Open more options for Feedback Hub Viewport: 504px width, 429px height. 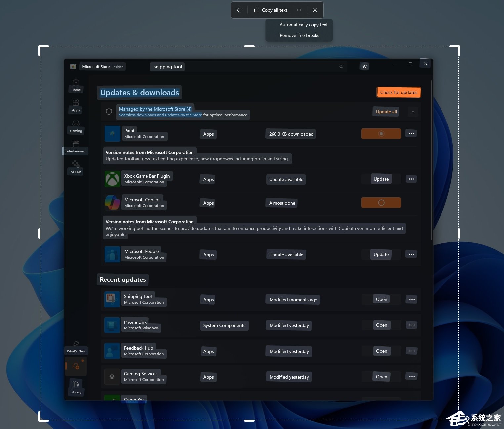[x=412, y=351]
